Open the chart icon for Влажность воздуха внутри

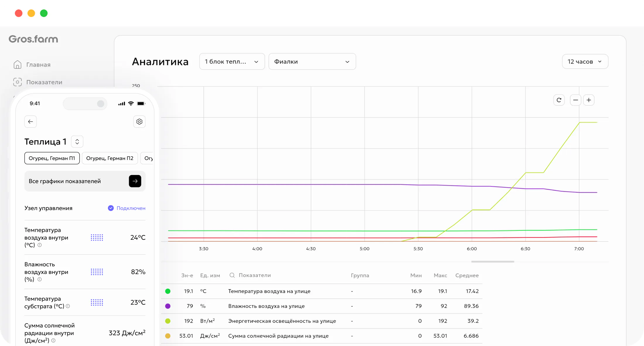point(97,272)
